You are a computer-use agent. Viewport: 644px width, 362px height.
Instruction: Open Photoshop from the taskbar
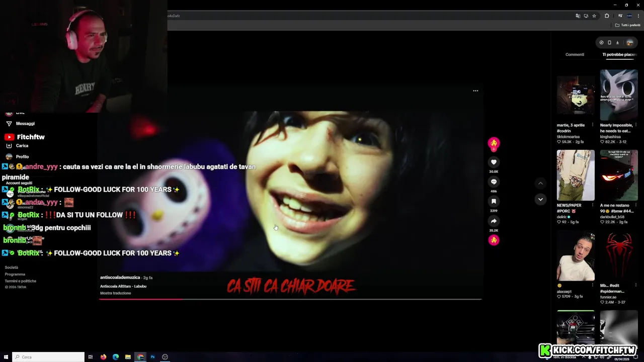(x=152, y=357)
